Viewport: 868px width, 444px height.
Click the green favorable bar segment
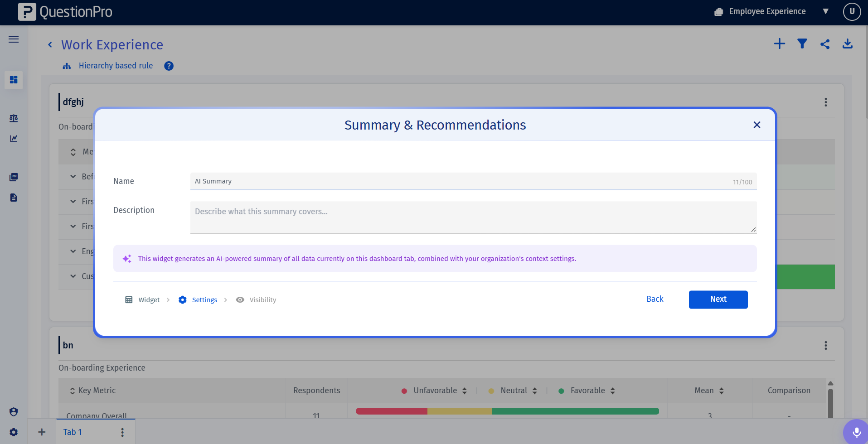click(575, 411)
